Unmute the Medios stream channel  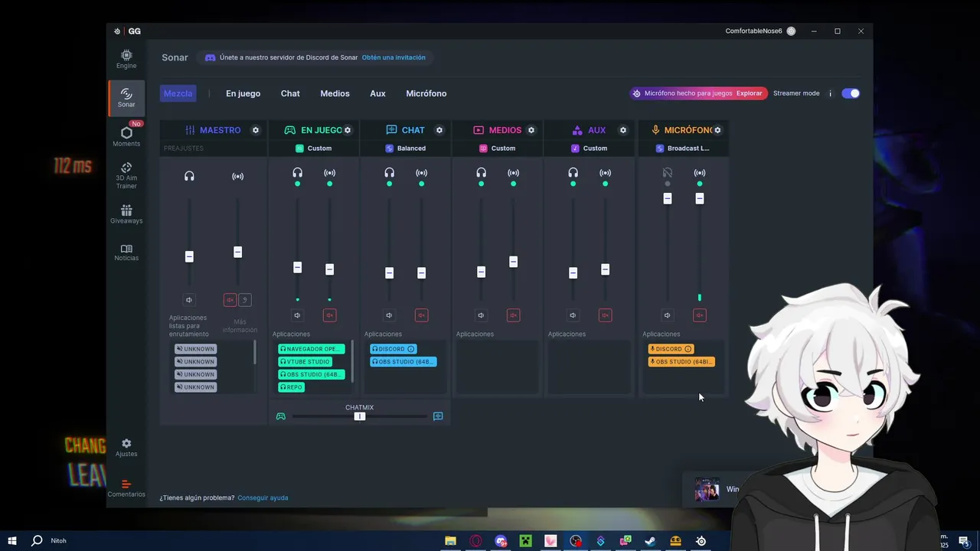pyautogui.click(x=514, y=315)
